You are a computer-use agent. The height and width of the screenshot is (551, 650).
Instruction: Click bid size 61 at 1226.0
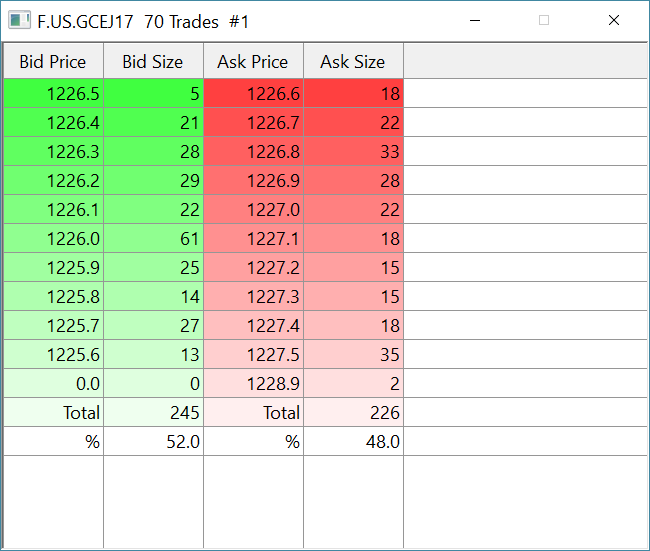[153, 238]
